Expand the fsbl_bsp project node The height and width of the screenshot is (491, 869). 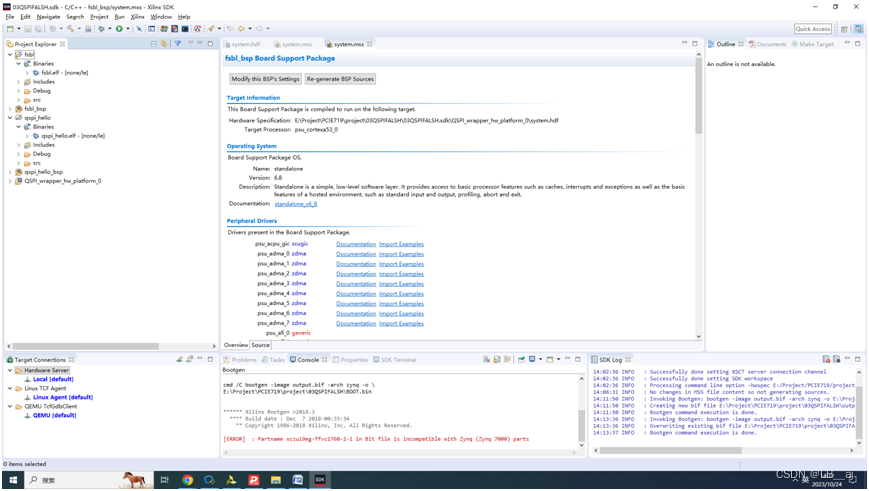[x=10, y=109]
